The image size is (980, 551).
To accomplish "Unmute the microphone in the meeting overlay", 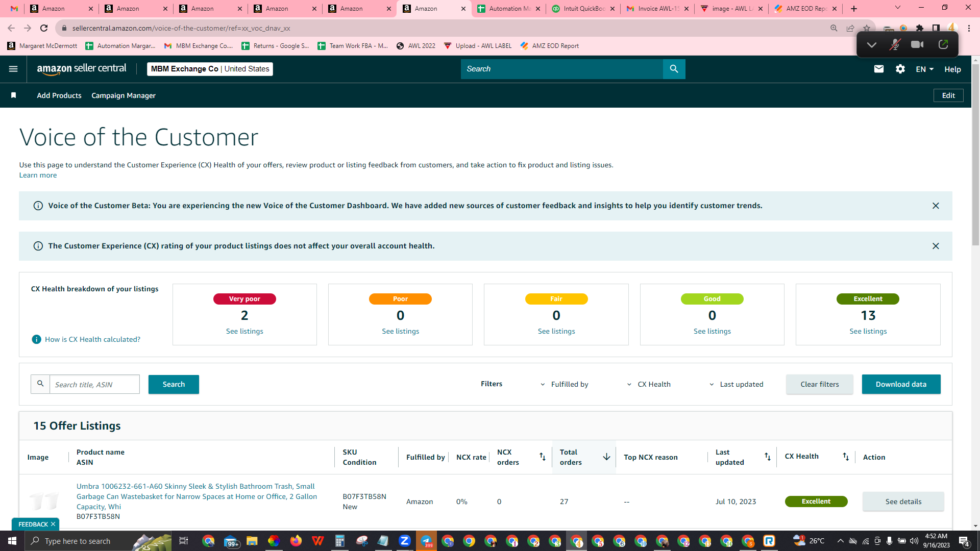I will (x=894, y=45).
